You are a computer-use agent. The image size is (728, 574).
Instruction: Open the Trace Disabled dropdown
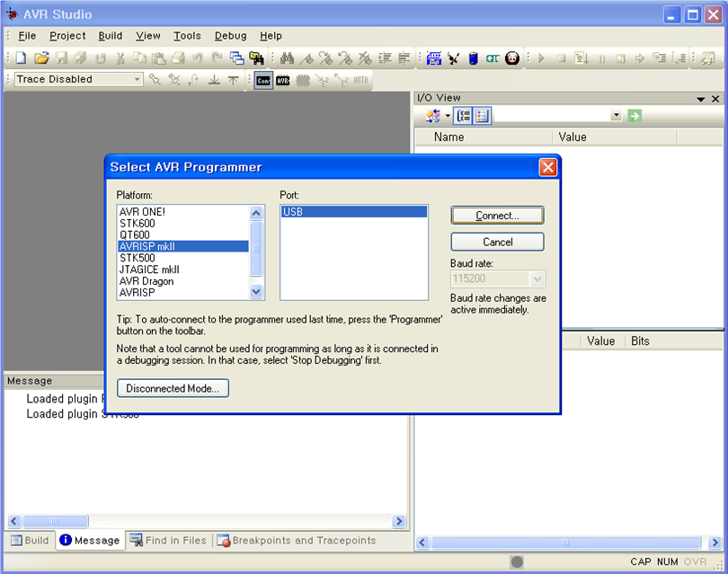pyautogui.click(x=137, y=79)
